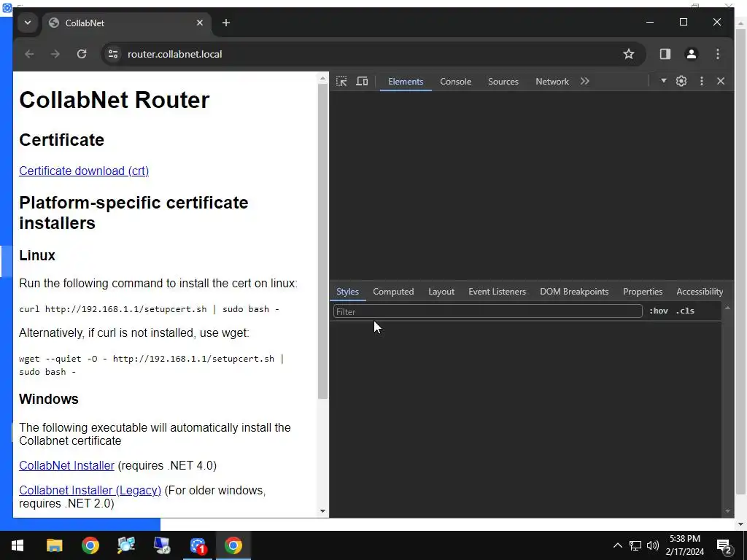This screenshot has height=560, width=747.
Task: Select the Styles subtab
Action: click(x=347, y=292)
